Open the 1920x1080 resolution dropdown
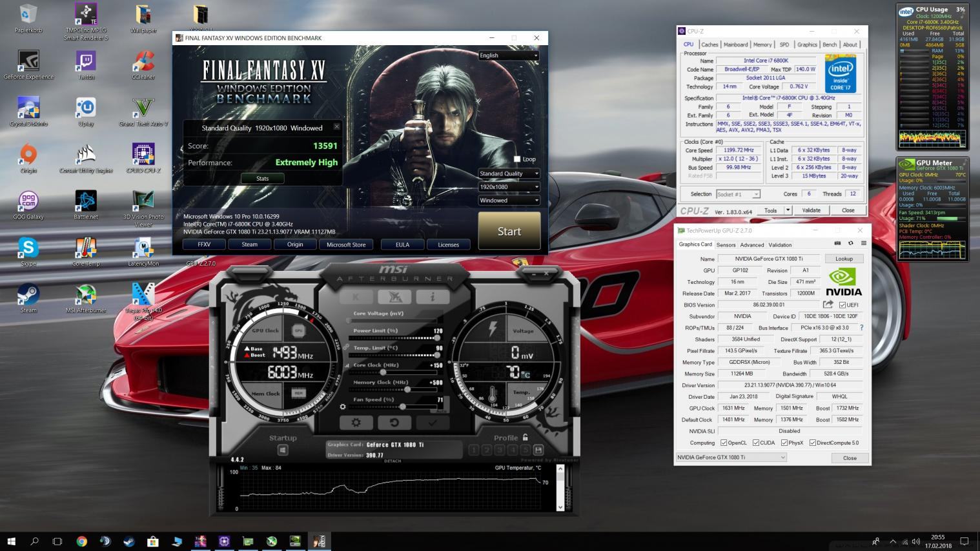This screenshot has height=551, width=980. [509, 187]
